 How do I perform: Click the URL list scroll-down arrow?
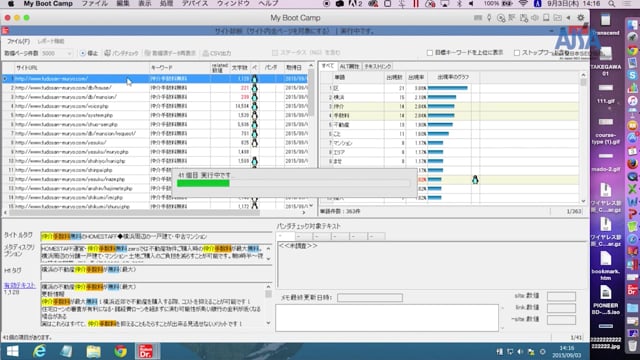311,206
